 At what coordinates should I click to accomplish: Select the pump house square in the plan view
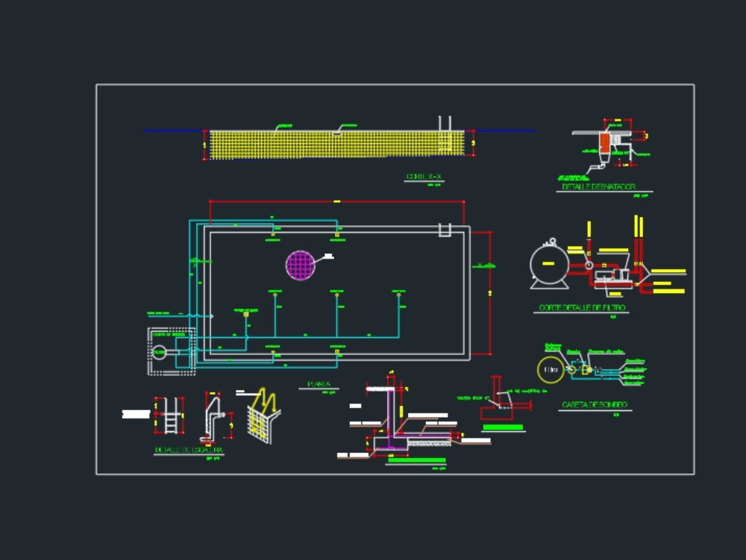point(171,351)
